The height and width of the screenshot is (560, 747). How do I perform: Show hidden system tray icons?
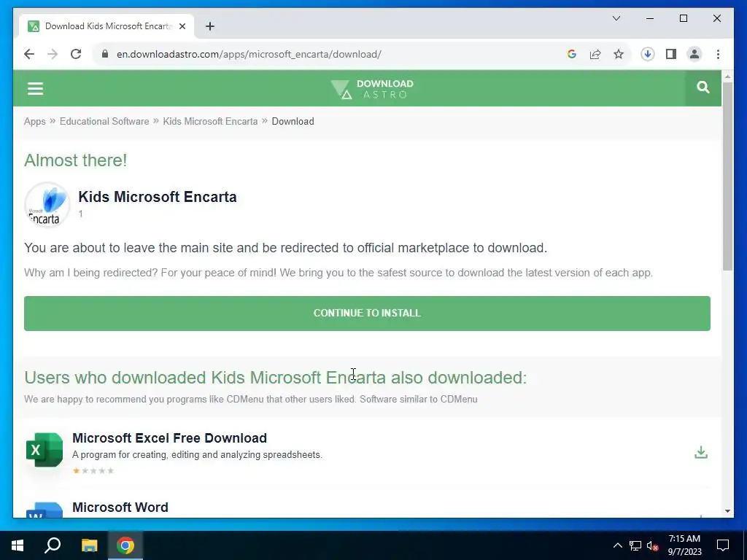tap(617, 545)
